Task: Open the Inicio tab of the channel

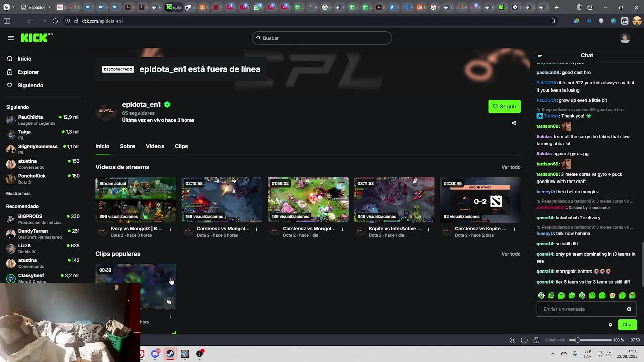Action: tap(102, 146)
